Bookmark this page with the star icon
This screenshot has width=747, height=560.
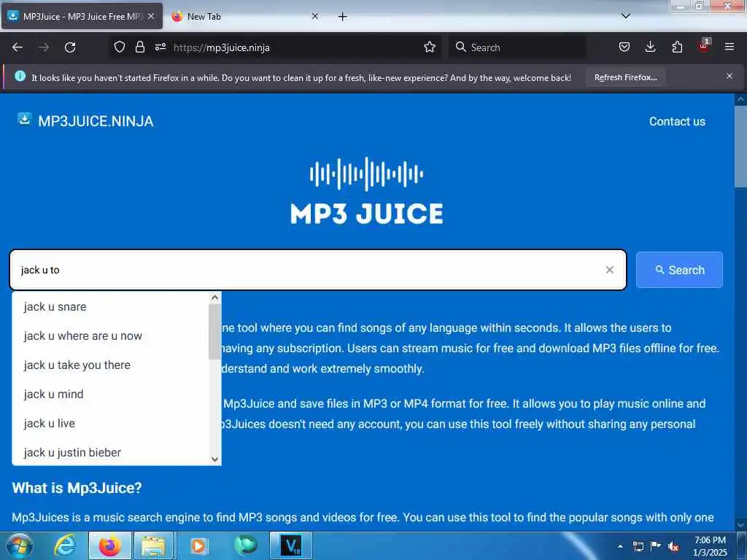tap(430, 47)
